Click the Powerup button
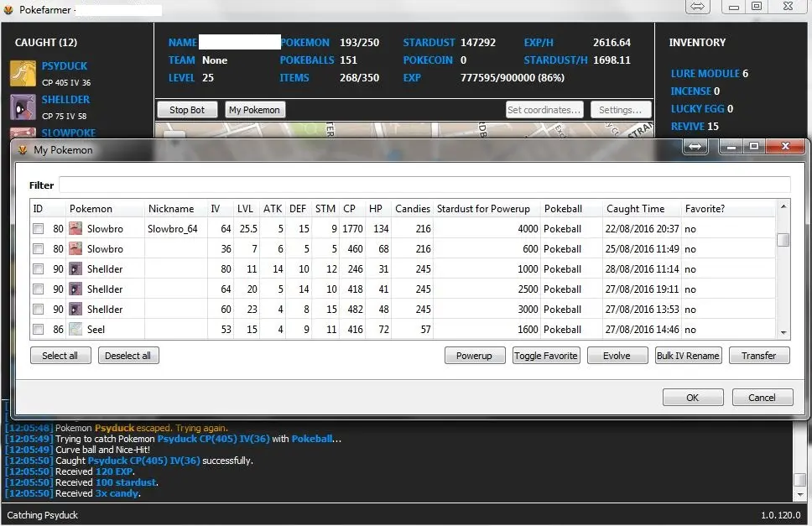This screenshot has height=526, width=812. click(474, 356)
